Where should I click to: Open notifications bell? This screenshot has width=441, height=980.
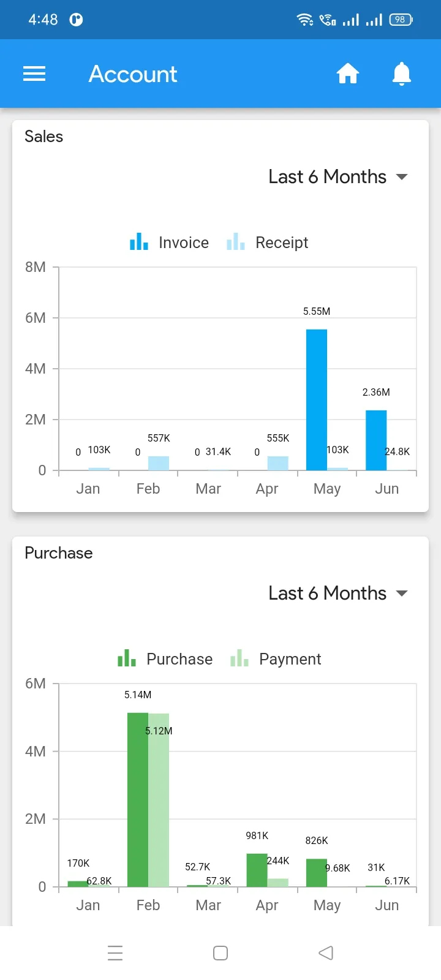click(402, 74)
